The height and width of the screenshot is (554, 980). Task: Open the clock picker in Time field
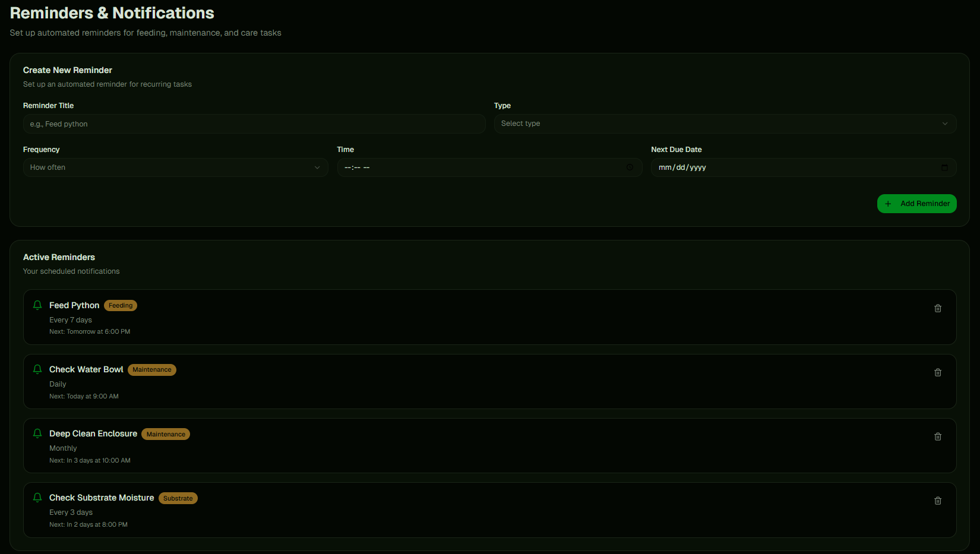(630, 167)
